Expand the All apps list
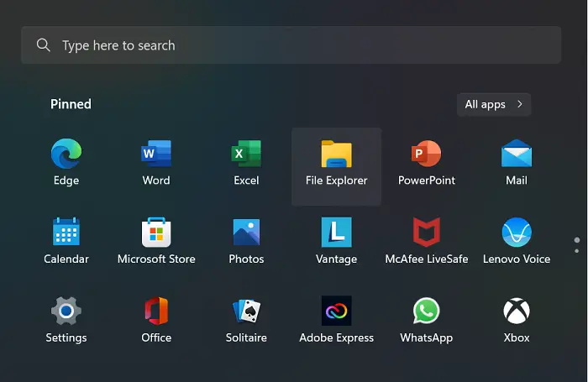This screenshot has height=382, width=588. coord(494,104)
